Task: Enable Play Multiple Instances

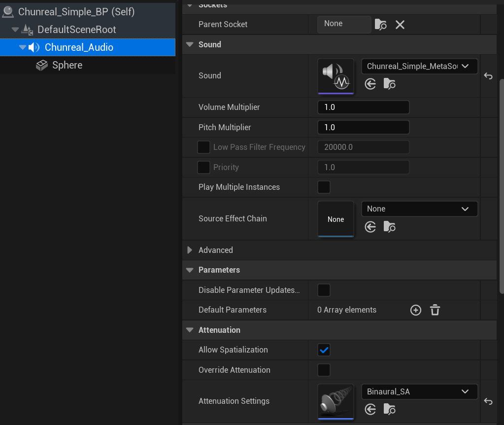Action: tap(324, 187)
